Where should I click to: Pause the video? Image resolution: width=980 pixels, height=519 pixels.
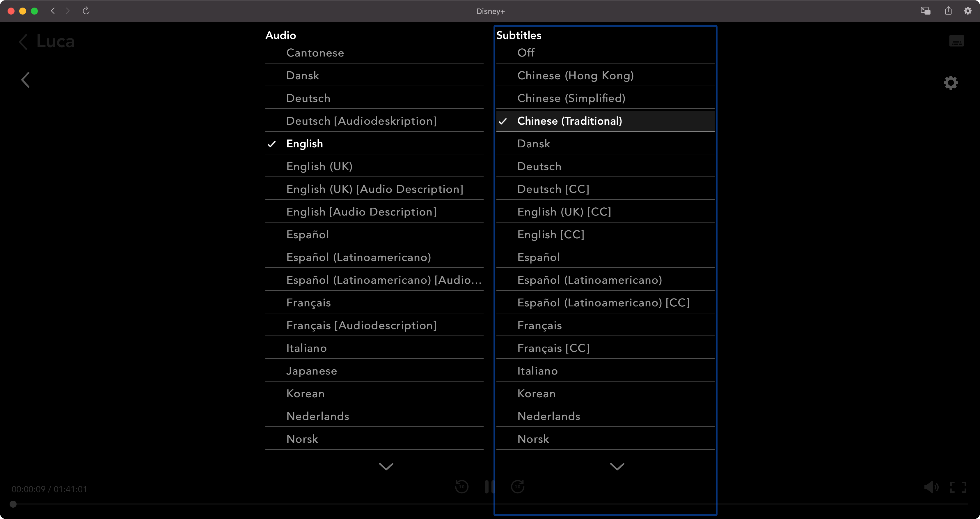pos(490,487)
